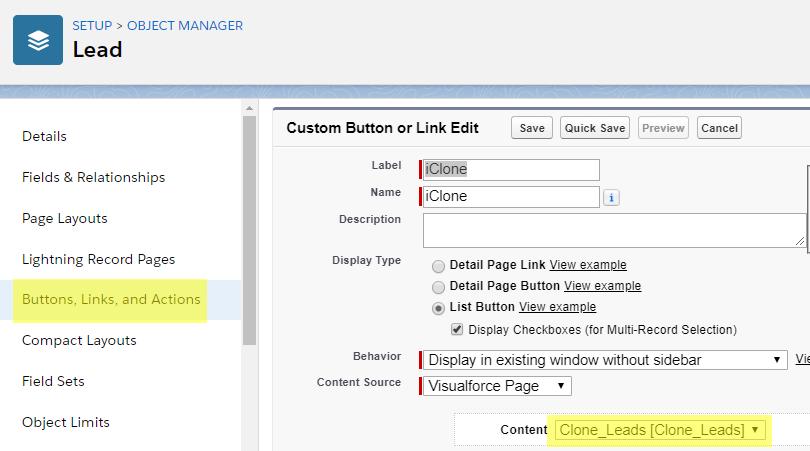The image size is (810, 451).
Task: Open View example for List Button
Action: click(557, 307)
